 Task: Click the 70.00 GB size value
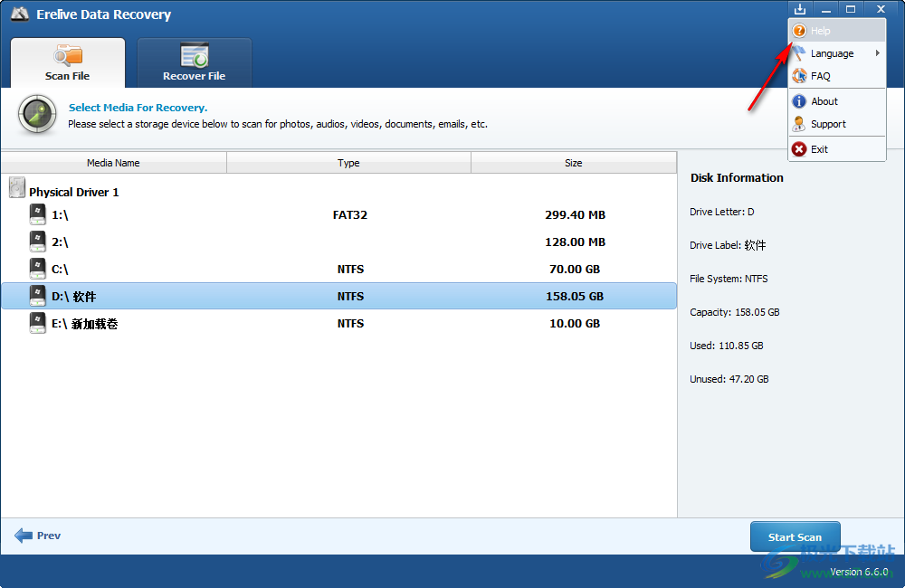(575, 269)
